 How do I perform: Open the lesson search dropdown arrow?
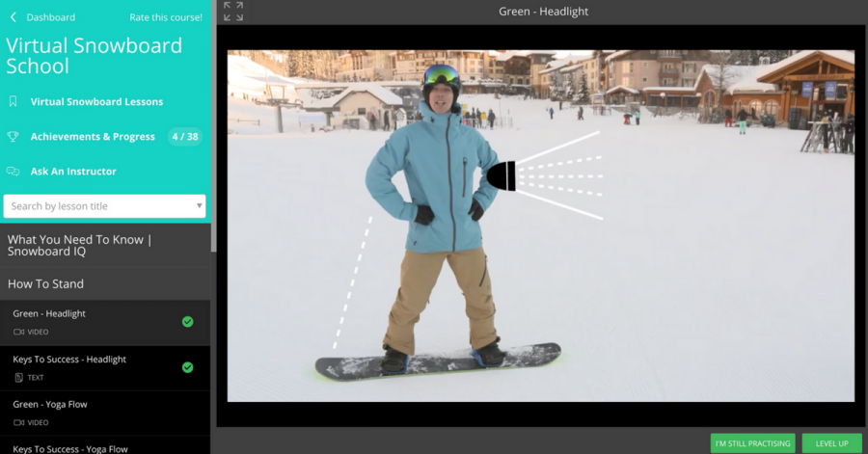tap(199, 205)
